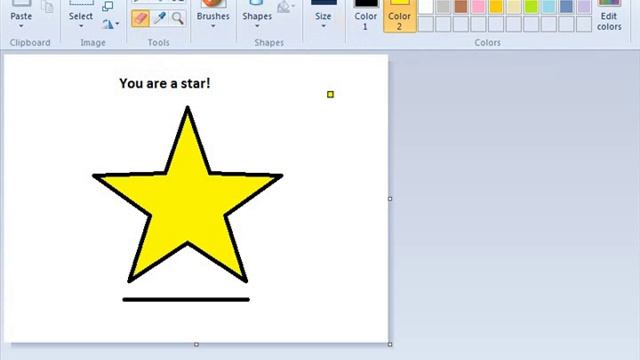The height and width of the screenshot is (360, 640).
Task: Click the Copy icon in Clipboard group
Action: click(47, 6)
